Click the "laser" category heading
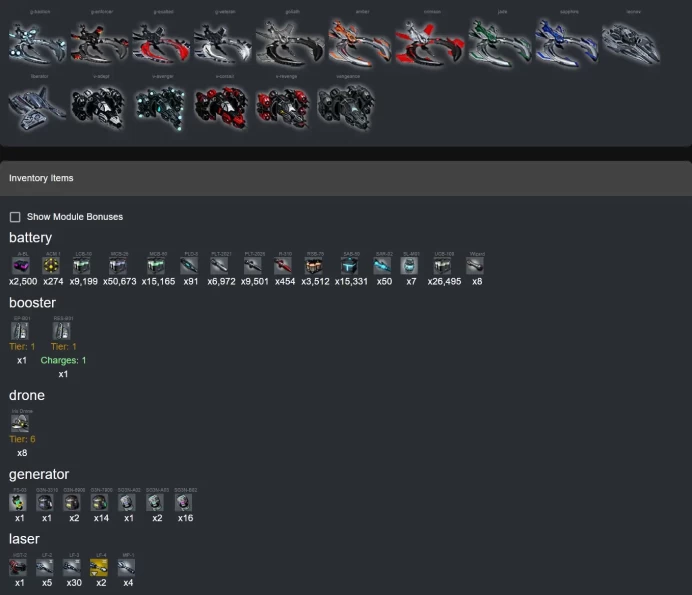Image resolution: width=692 pixels, height=595 pixels. point(24,539)
